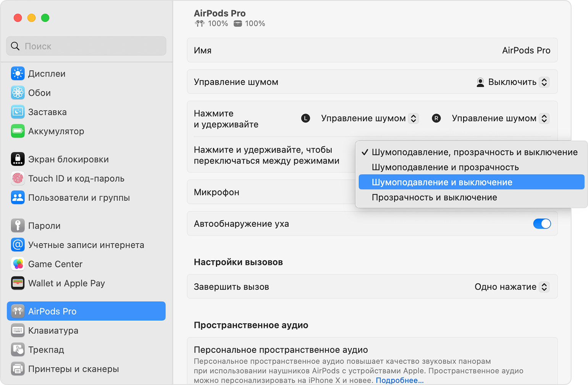
Task: Open the Wallet и Apple Pay icon
Action: click(18, 283)
